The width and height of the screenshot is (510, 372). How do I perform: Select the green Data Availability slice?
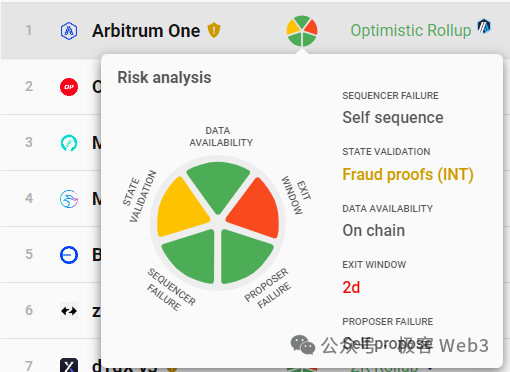[x=218, y=187]
